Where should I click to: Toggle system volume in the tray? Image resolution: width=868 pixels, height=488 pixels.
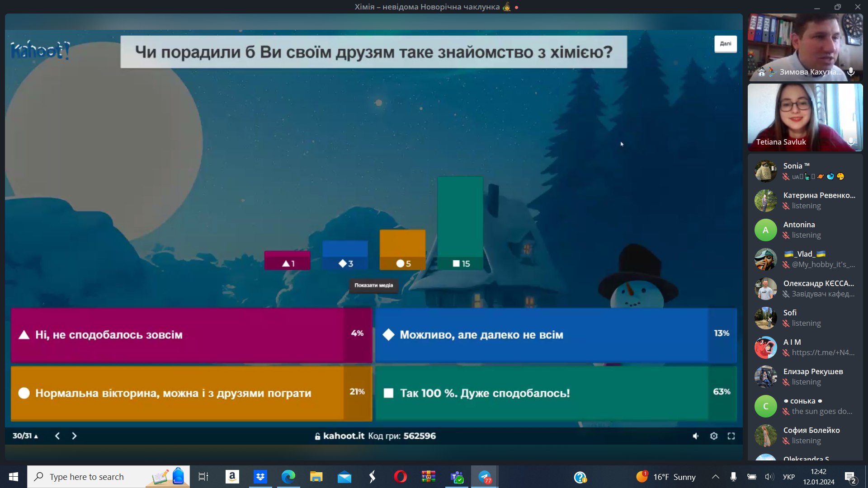click(769, 477)
